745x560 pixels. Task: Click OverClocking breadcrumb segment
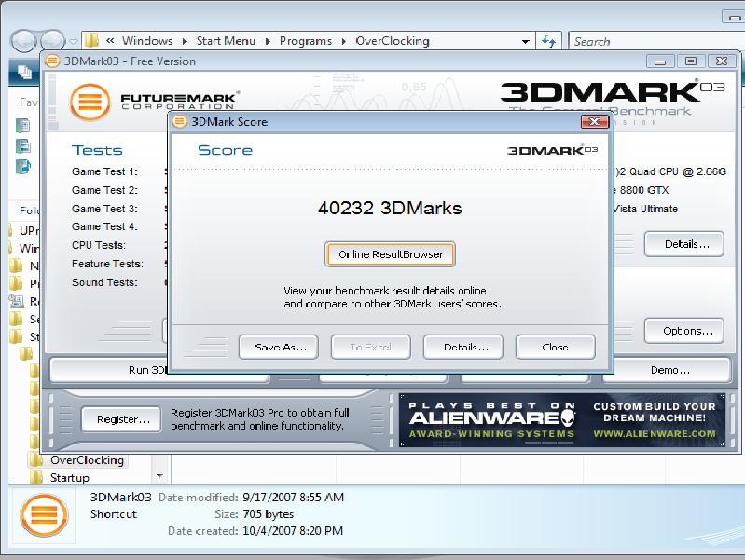tap(393, 41)
